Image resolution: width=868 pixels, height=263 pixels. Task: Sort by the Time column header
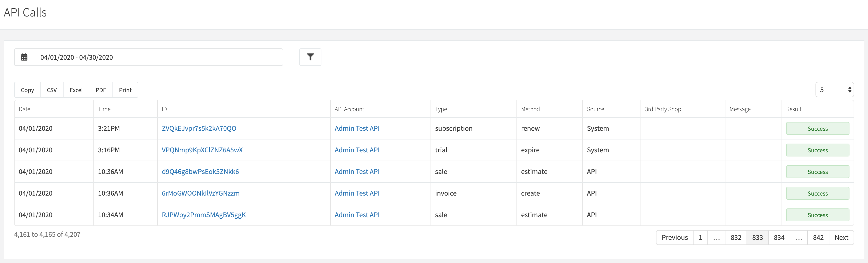tap(125, 109)
